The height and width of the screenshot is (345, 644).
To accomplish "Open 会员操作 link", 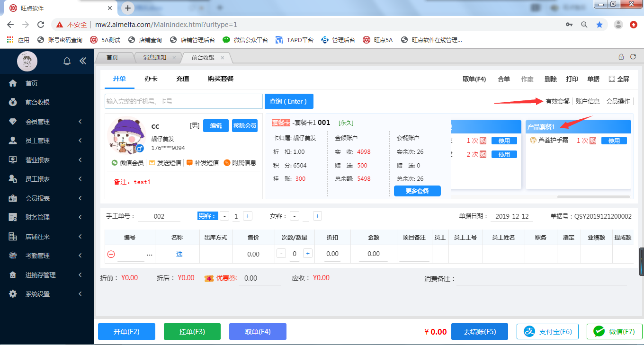I will coord(618,101).
